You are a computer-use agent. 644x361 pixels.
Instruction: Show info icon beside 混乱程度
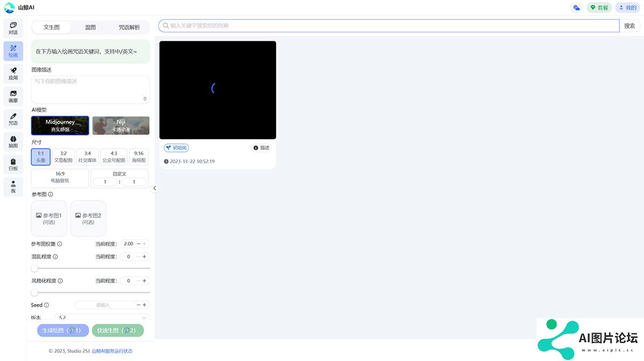(x=55, y=257)
